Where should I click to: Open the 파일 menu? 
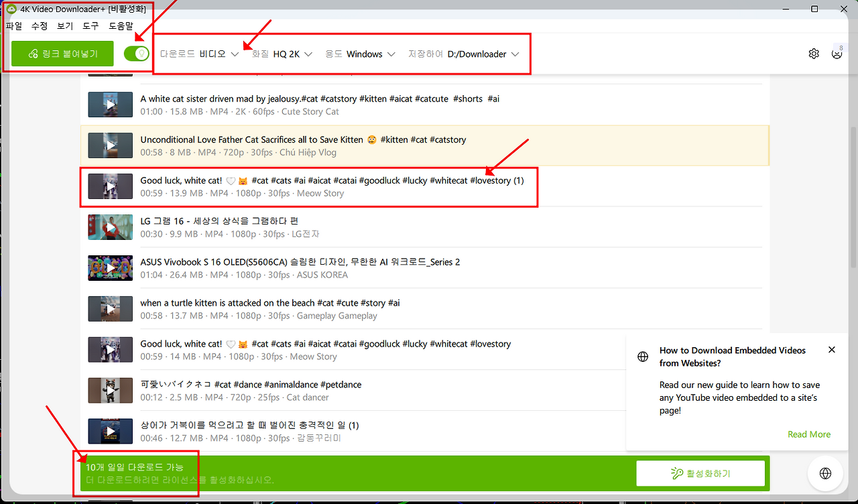pos(13,25)
